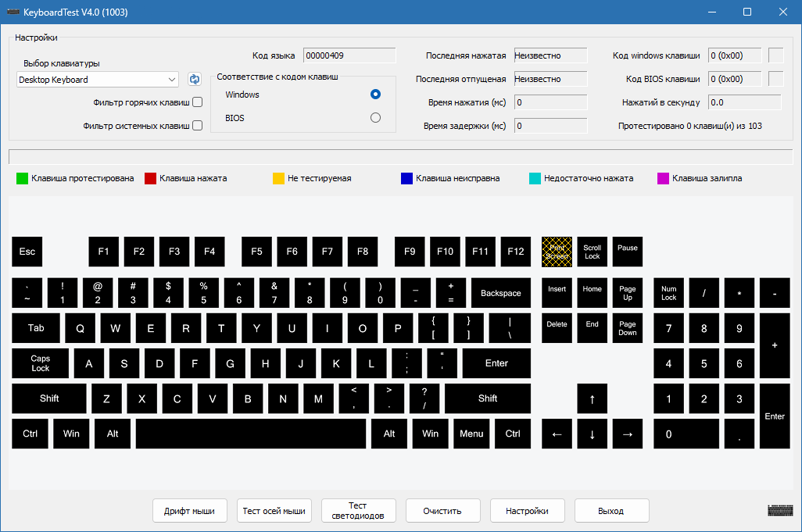Click the numpad Enter virtual key
Image resolution: width=802 pixels, height=532 pixels.
tap(775, 416)
